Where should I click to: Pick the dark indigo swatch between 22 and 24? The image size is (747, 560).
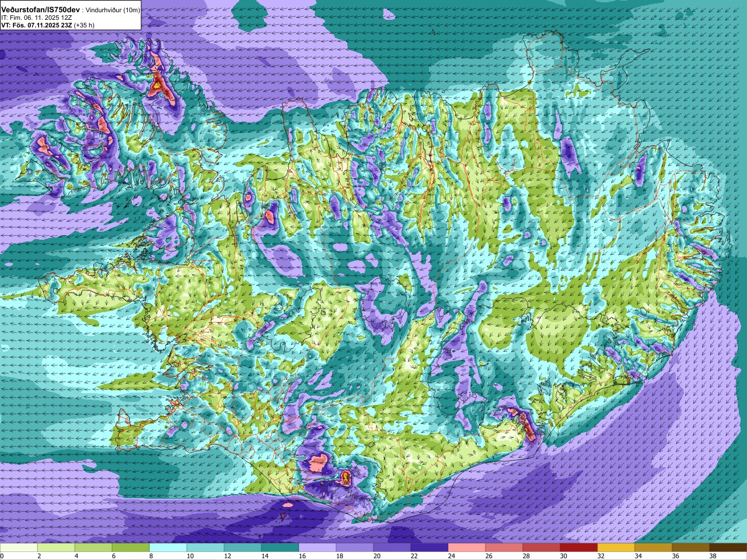(x=430, y=548)
